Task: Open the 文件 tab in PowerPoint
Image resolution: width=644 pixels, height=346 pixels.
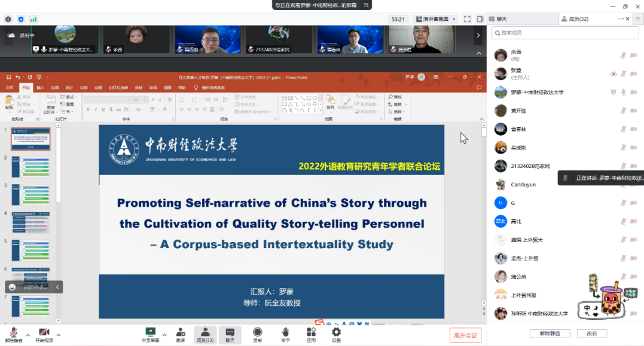Action: pos(10,87)
